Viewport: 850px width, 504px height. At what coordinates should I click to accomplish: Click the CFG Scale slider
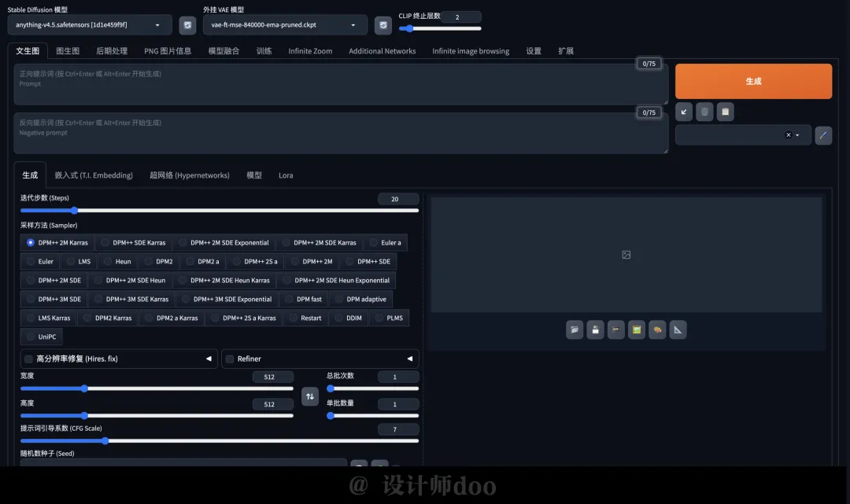coord(219,441)
